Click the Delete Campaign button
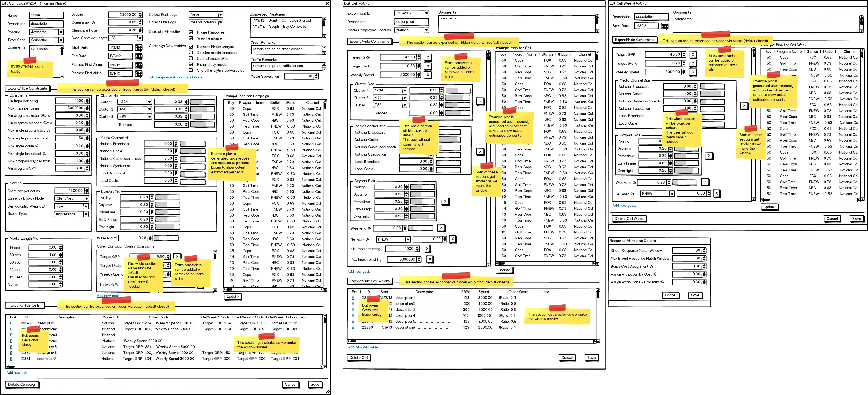This screenshot has height=395, width=868. 22,385
